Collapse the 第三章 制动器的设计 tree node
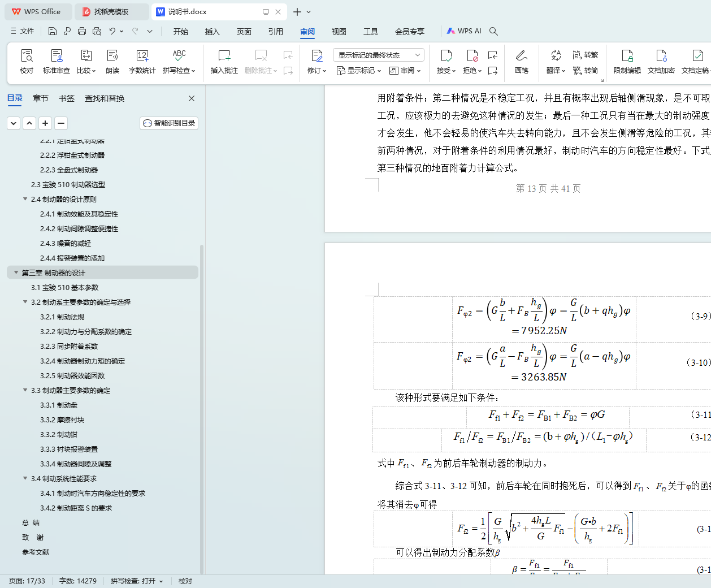Screen dimensions: 711x588 (16, 273)
